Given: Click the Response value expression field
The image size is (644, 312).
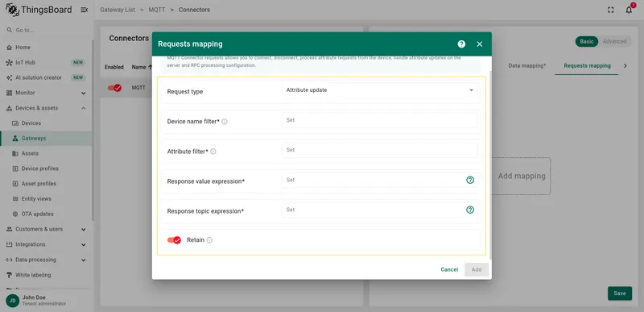Looking at the screenshot, I should click(373, 180).
